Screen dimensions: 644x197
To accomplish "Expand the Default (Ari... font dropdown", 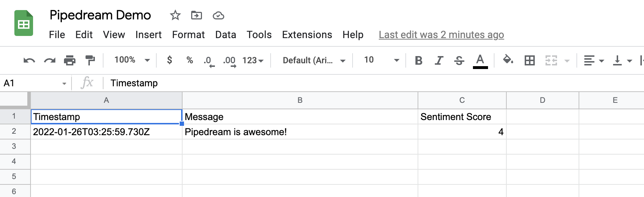I will coord(314,60).
